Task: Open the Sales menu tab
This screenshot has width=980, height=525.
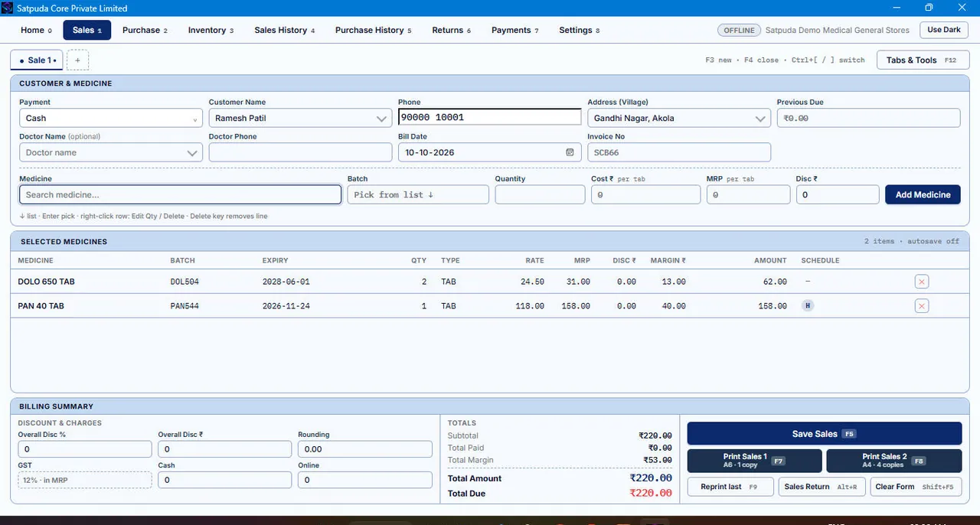Action: [87, 30]
